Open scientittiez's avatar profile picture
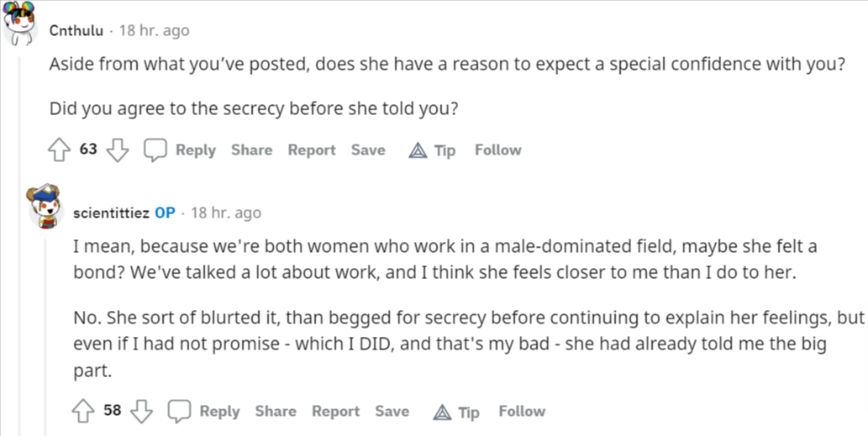 (44, 208)
